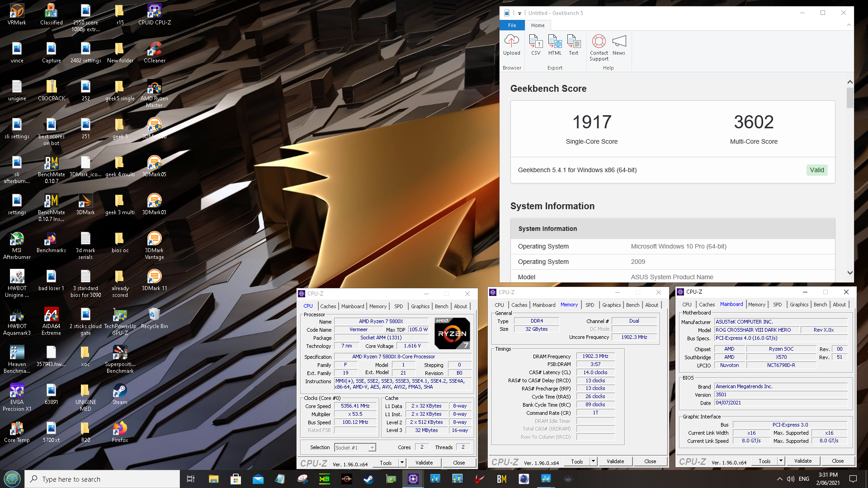Open Tools dropdown arrow in CPU tab window
The height and width of the screenshot is (488, 868).
click(402, 463)
